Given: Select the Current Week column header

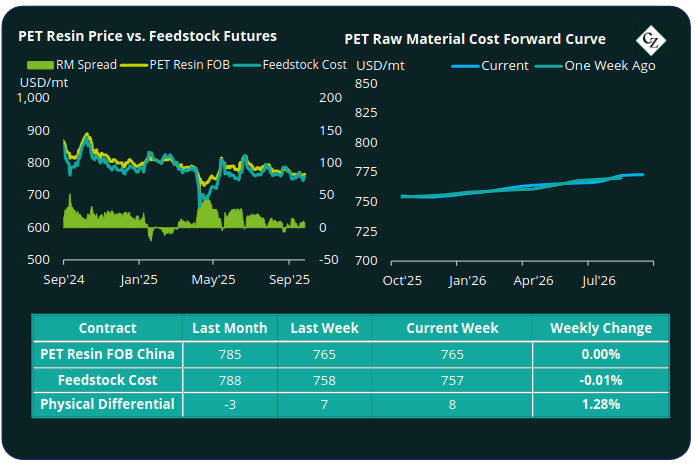Looking at the screenshot, I should (445, 328).
